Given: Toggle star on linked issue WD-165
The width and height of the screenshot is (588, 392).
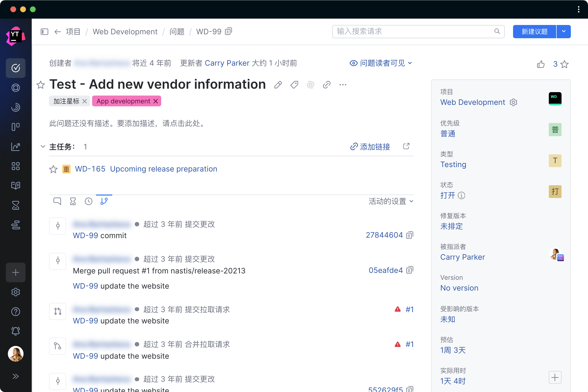Looking at the screenshot, I should point(53,169).
